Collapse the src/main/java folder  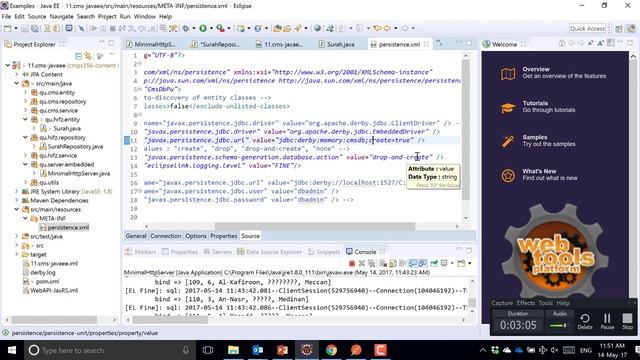pyautogui.click(x=17, y=83)
